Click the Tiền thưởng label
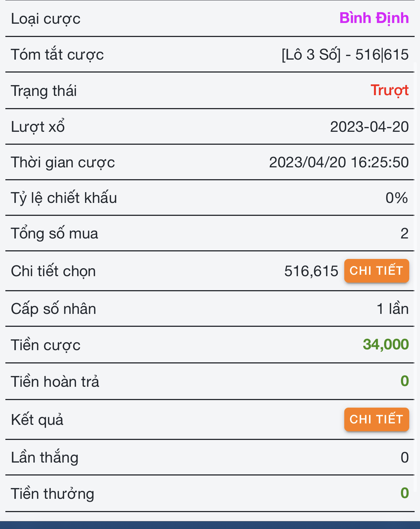 (x=52, y=494)
